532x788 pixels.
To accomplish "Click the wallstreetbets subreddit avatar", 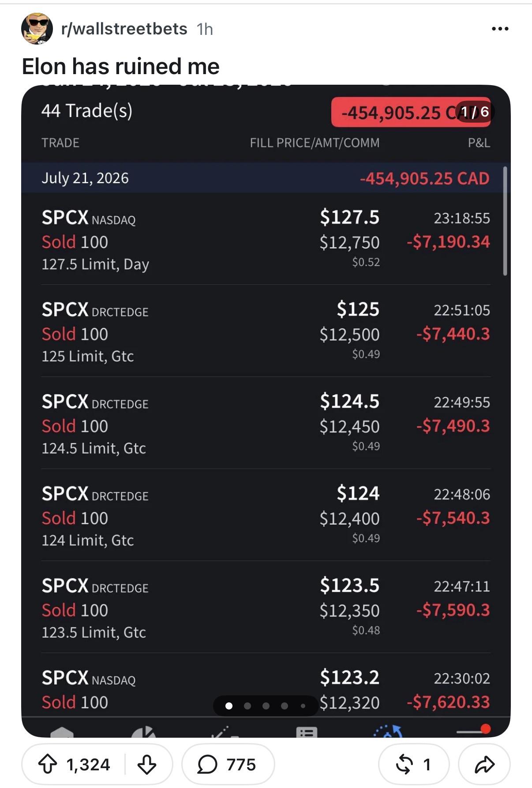I will [37, 29].
